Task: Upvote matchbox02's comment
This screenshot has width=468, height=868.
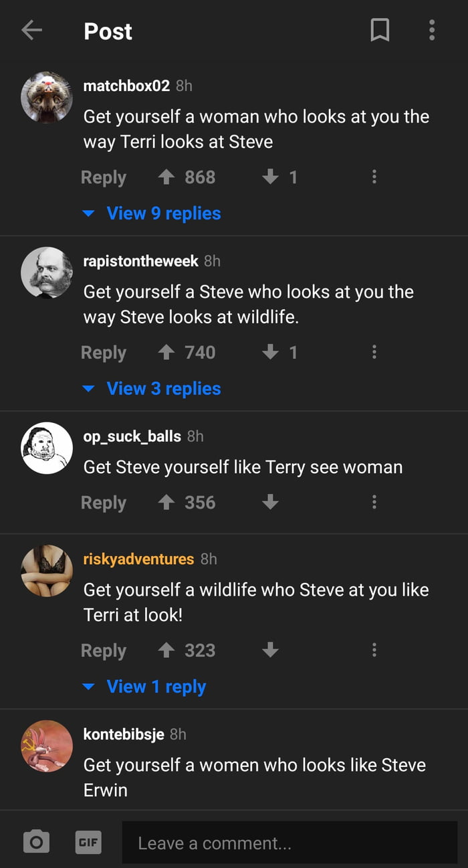Action: point(166,177)
